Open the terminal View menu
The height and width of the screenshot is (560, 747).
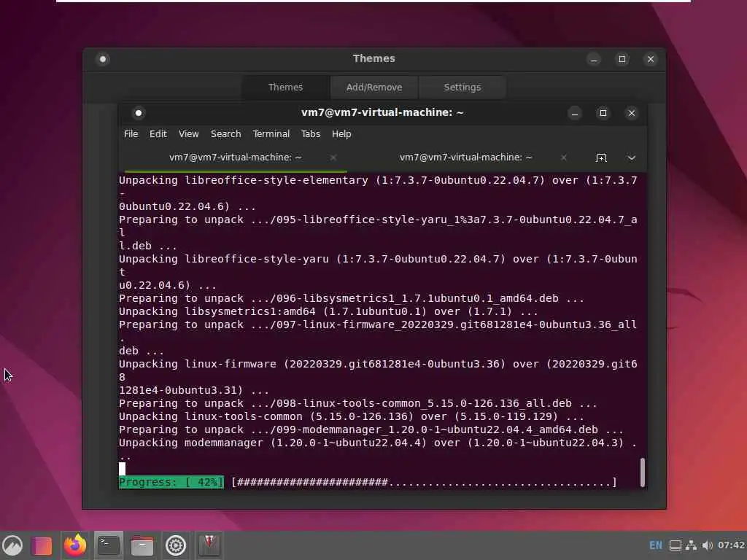pyautogui.click(x=189, y=134)
